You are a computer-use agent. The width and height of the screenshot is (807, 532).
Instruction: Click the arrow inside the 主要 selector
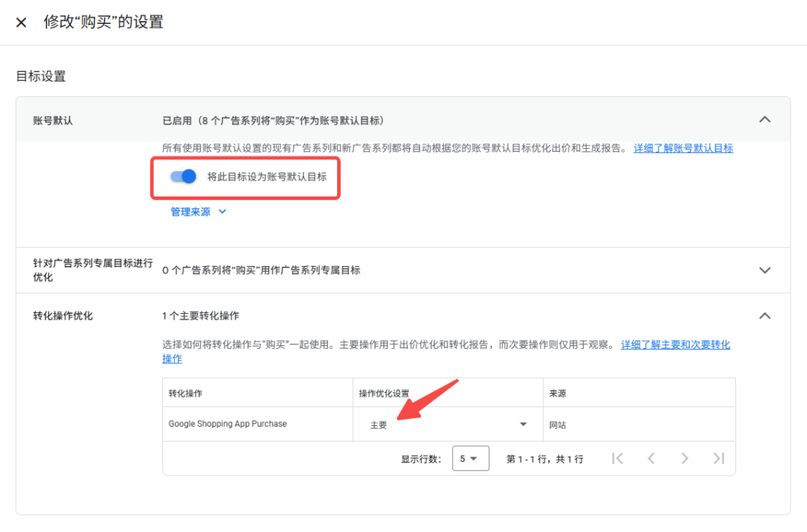coord(522,423)
